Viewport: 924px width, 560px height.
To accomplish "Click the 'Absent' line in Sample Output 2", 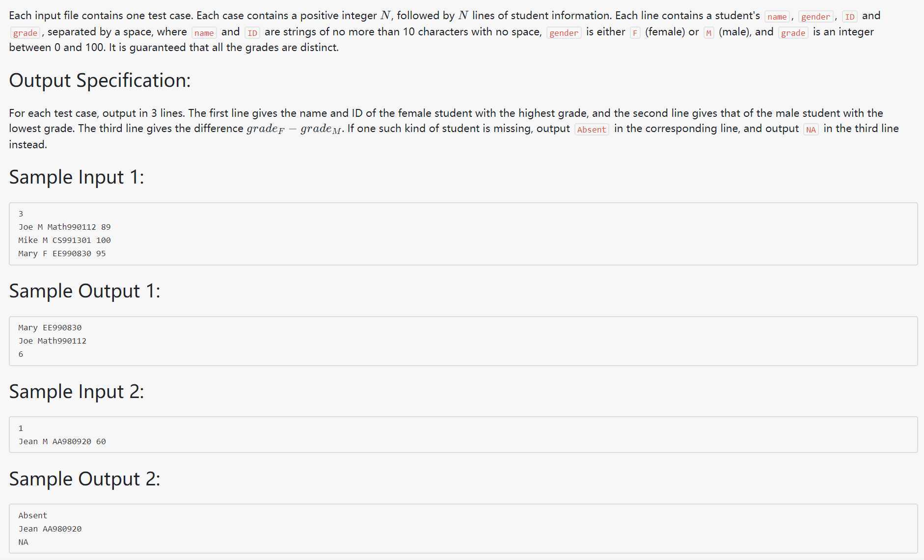I will coord(33,515).
